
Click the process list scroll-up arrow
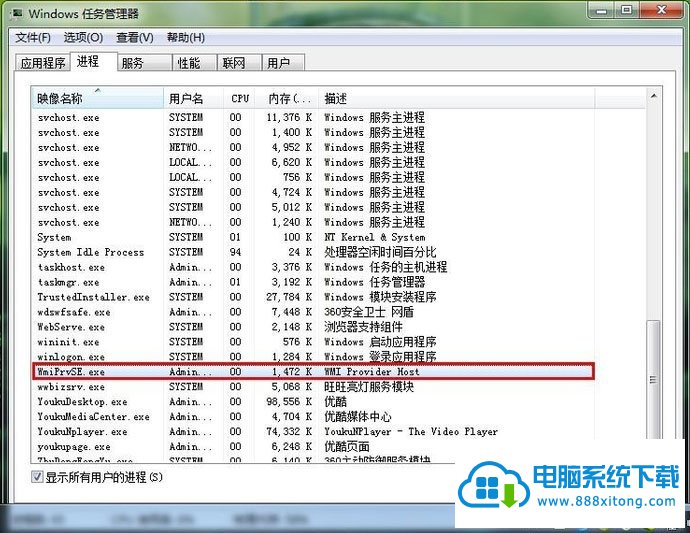click(x=653, y=96)
